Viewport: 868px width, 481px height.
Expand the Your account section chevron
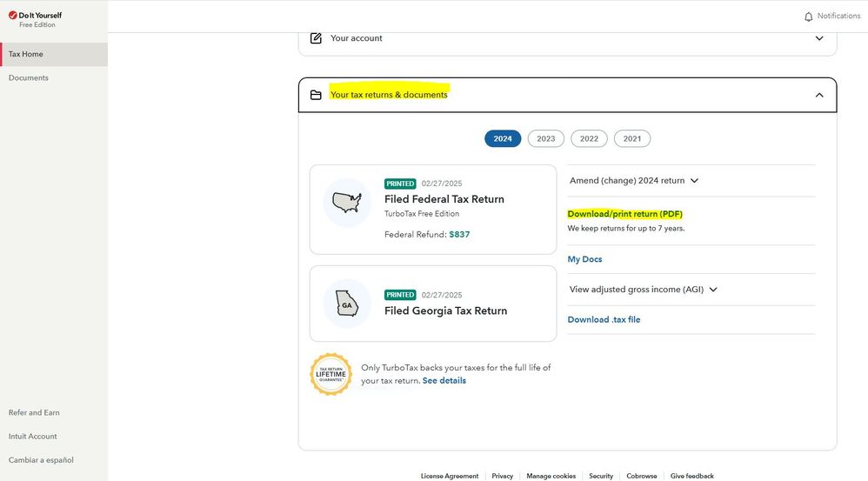[818, 38]
